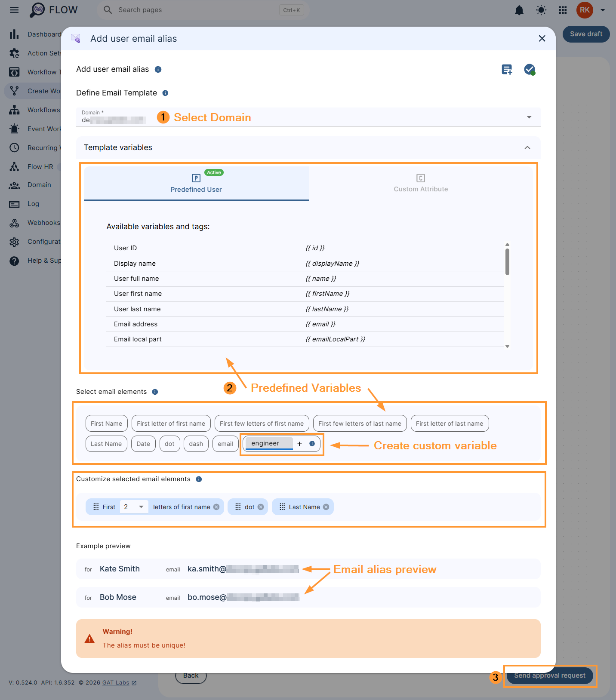Remove the letters of first name element
This screenshot has height=700, width=616.
[x=216, y=507]
